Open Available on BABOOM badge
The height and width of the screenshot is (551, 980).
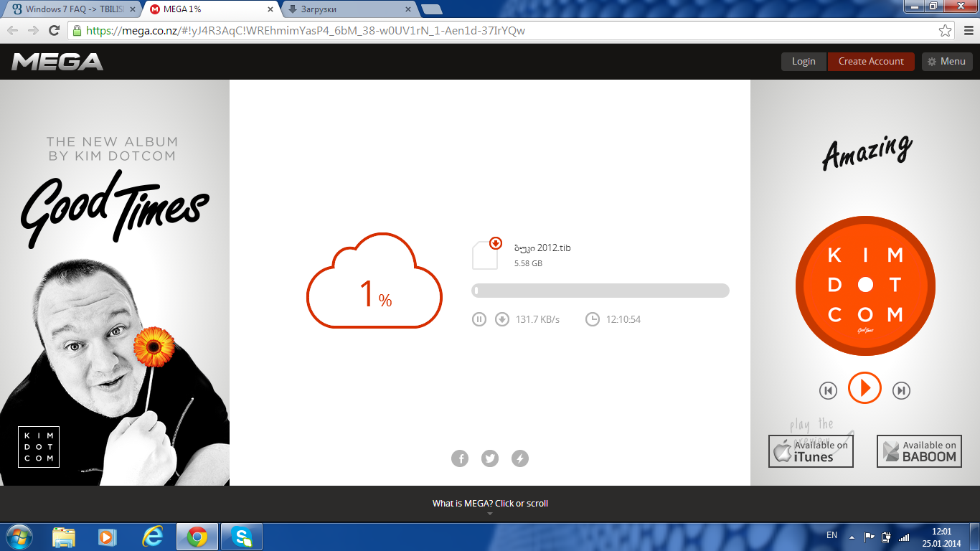[x=919, y=451]
